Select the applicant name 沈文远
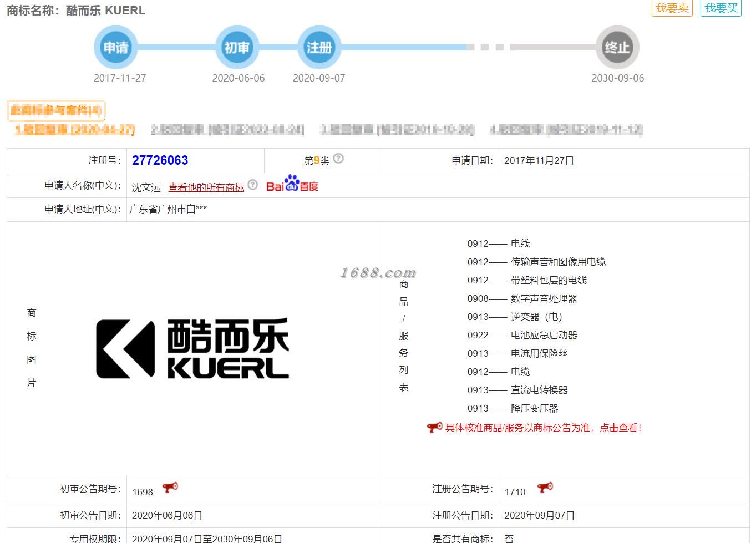756x543 pixels. click(x=146, y=187)
